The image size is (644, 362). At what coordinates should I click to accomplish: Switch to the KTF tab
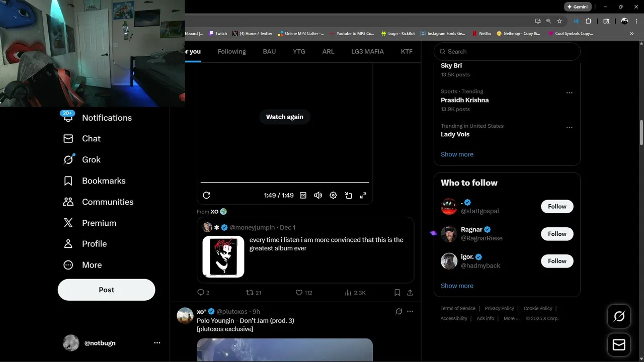coord(407,51)
